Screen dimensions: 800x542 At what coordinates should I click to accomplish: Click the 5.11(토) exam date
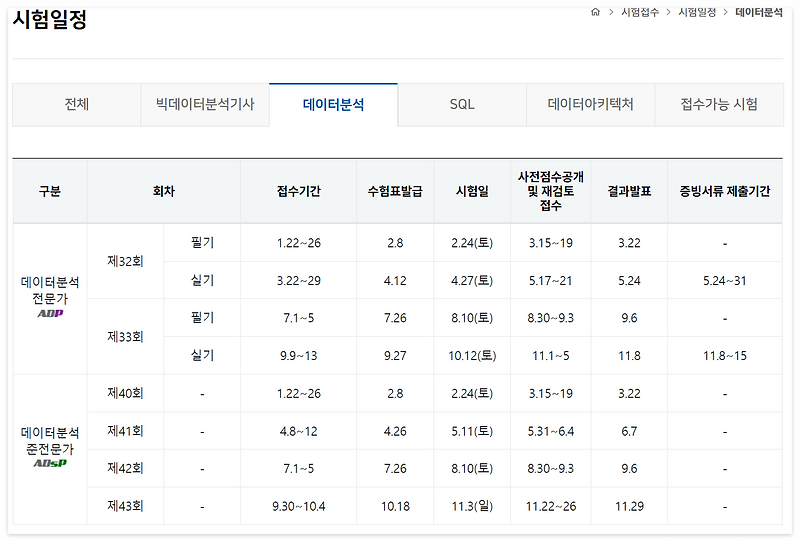(472, 431)
